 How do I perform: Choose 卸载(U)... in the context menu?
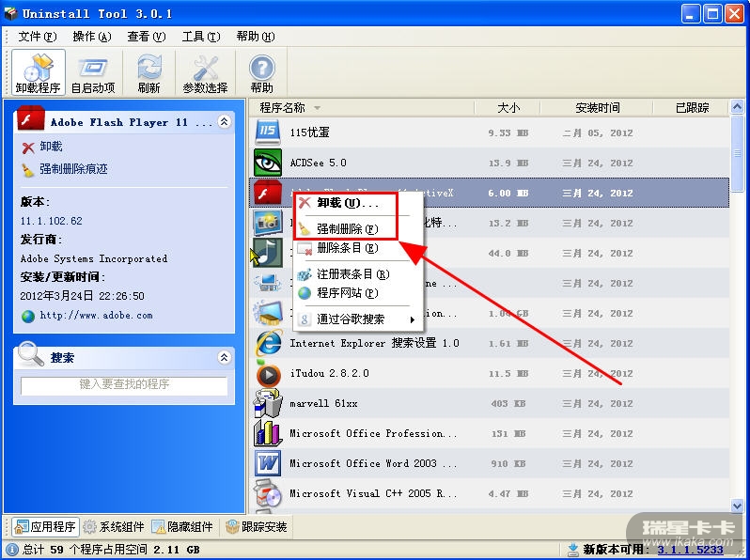click(358, 203)
